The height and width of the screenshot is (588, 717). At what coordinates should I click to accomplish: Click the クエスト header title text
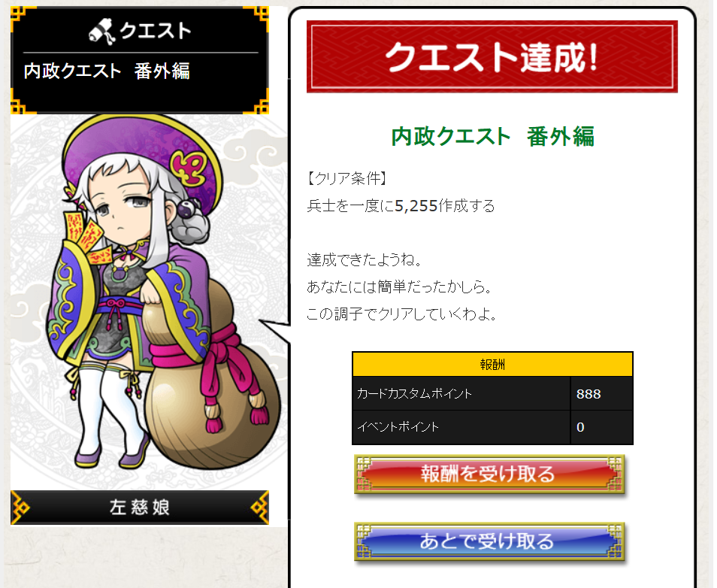click(155, 31)
